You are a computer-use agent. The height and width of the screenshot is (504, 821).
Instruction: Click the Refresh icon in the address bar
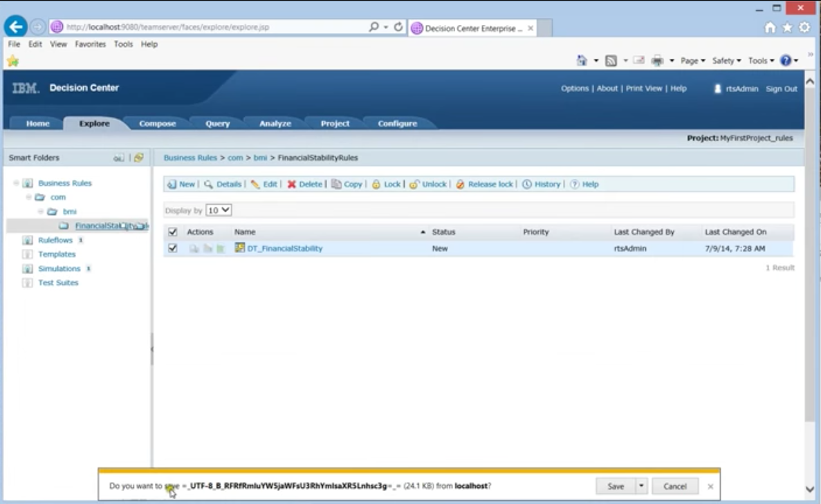pyautogui.click(x=398, y=27)
